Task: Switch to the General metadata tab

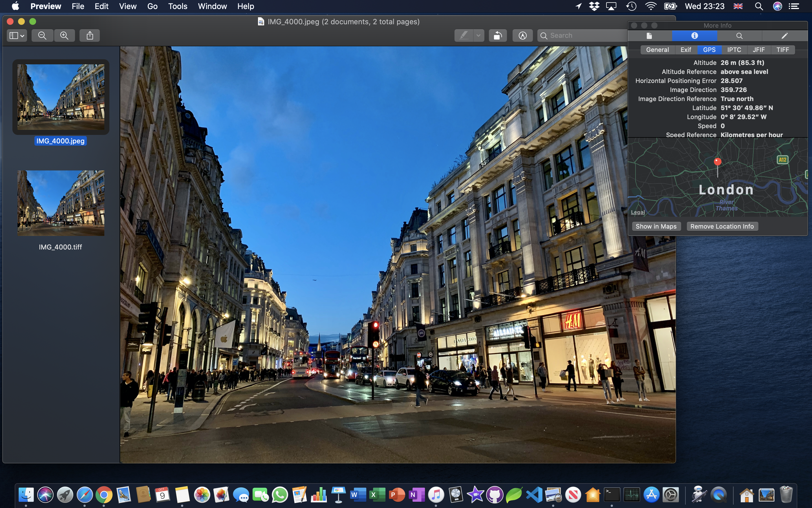Action: 657,50
